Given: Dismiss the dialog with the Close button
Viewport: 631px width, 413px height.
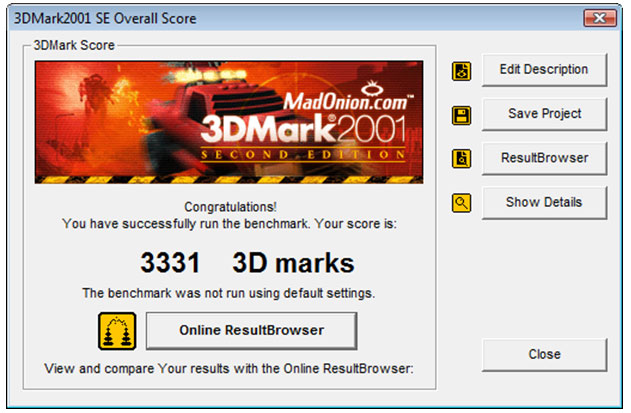Looking at the screenshot, I should tap(544, 355).
